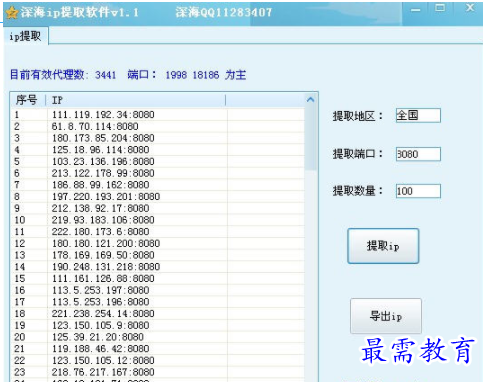Select row 111.119.192.34:8080

[x=158, y=115]
